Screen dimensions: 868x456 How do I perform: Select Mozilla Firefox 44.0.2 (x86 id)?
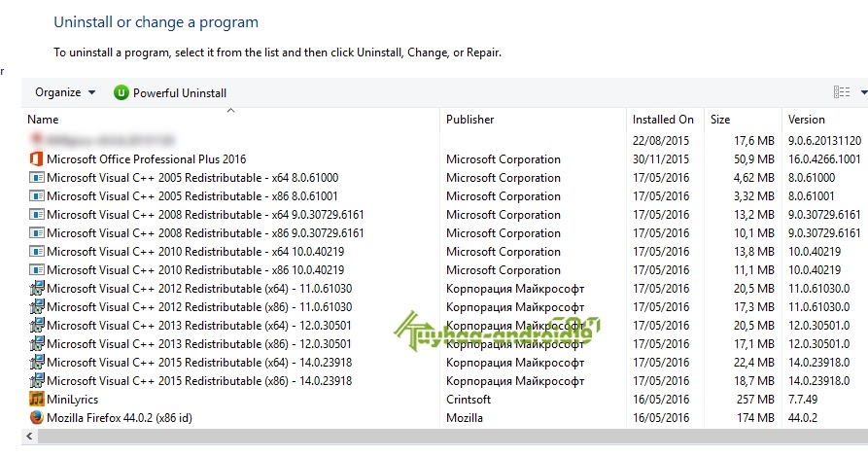120,418
